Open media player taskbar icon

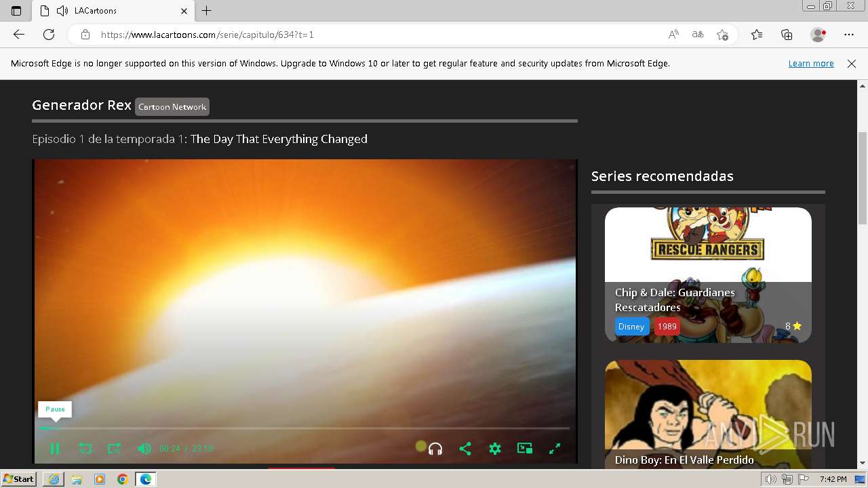point(100,479)
